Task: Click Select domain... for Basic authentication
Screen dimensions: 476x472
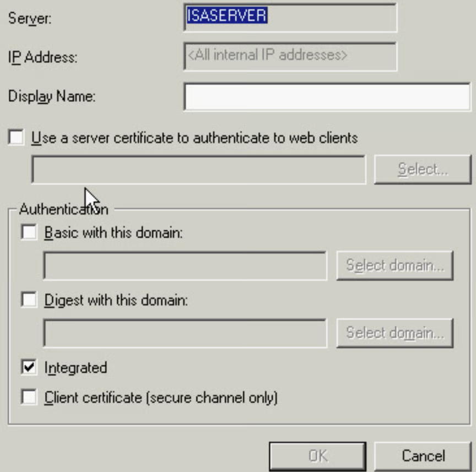Action: (395, 265)
